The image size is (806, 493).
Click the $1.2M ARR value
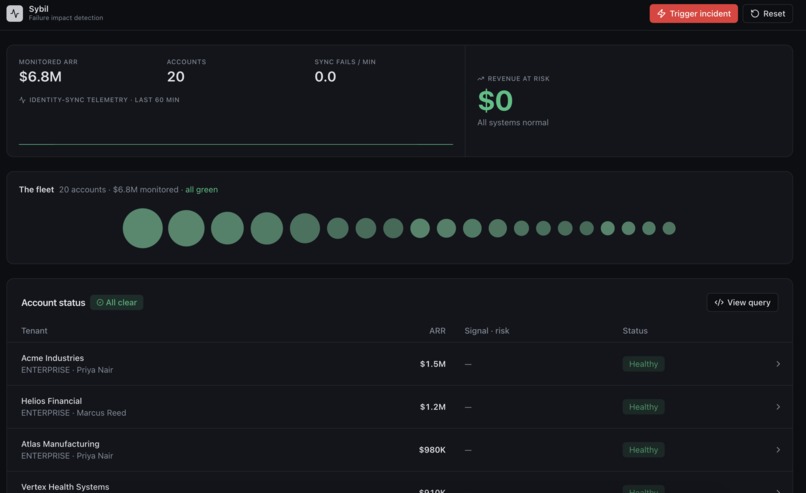432,407
